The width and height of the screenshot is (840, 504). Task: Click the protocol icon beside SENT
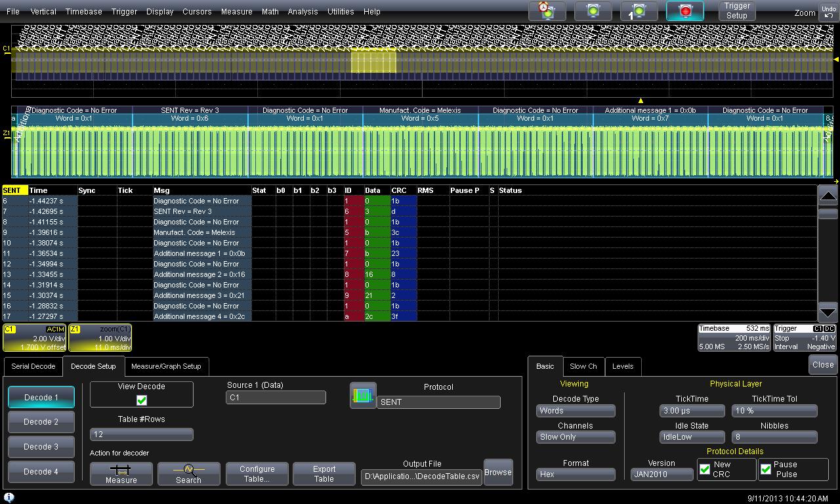[x=363, y=396]
